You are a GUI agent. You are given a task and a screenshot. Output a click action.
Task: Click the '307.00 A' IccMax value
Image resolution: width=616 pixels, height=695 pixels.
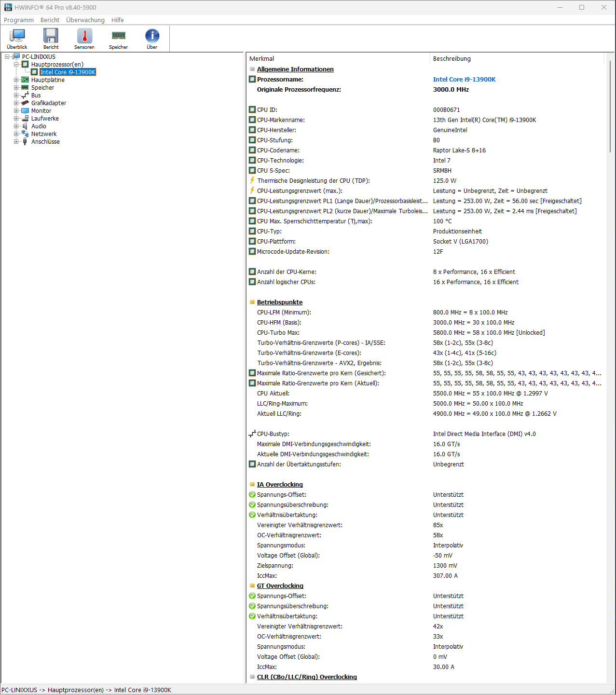tap(445, 575)
